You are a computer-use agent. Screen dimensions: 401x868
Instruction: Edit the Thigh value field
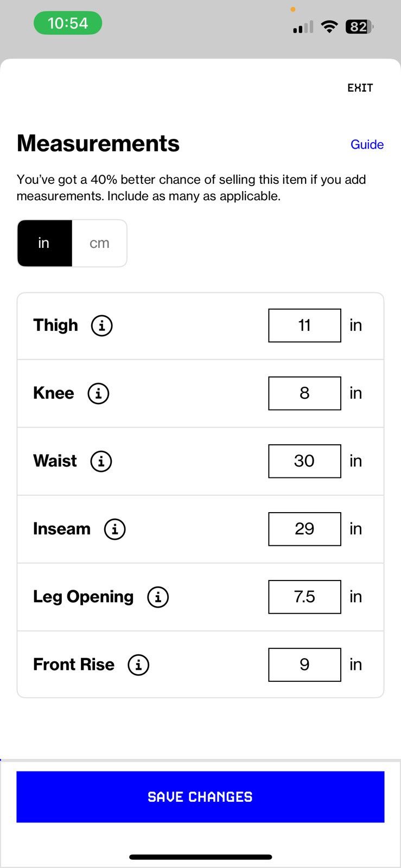[304, 325]
